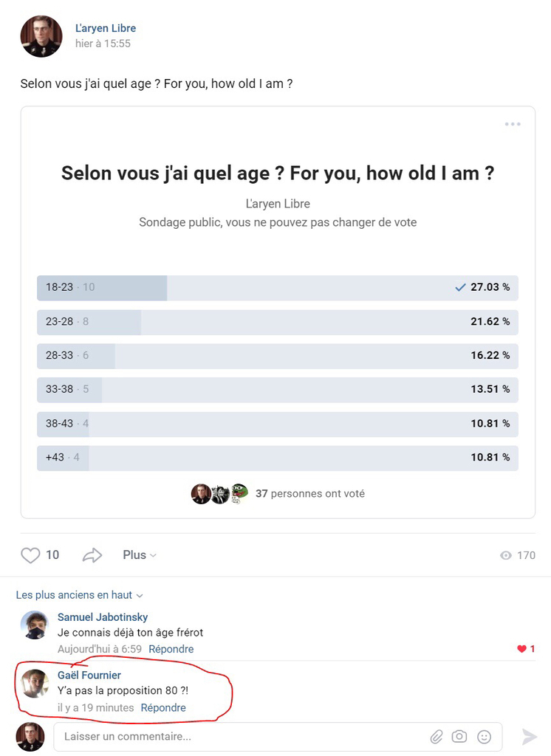The image size is (551, 756).
Task: Like Samuel Jabotinsky's comment red heart
Action: (522, 649)
